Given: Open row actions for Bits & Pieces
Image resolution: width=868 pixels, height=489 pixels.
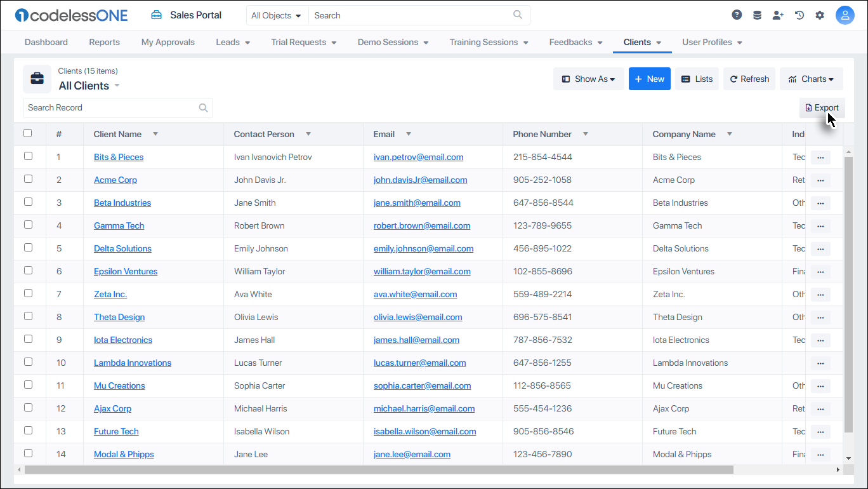Looking at the screenshot, I should pyautogui.click(x=820, y=157).
